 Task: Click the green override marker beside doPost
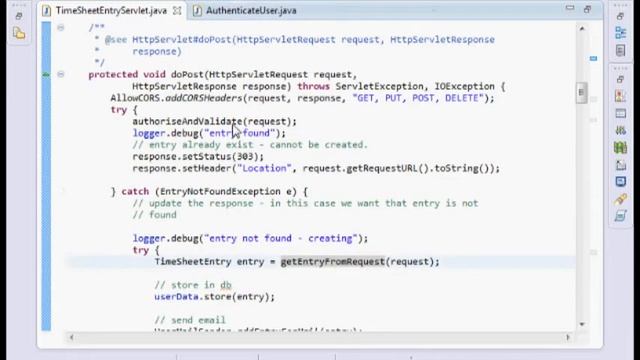click(46, 75)
